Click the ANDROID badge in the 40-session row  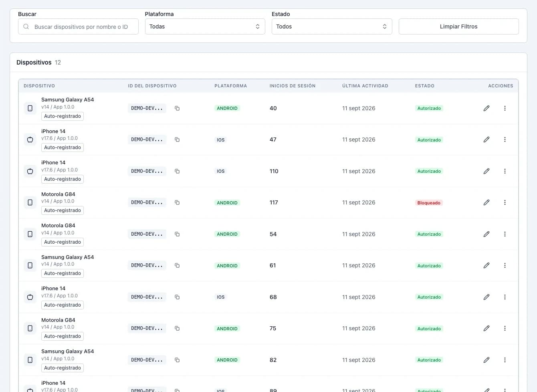click(227, 108)
